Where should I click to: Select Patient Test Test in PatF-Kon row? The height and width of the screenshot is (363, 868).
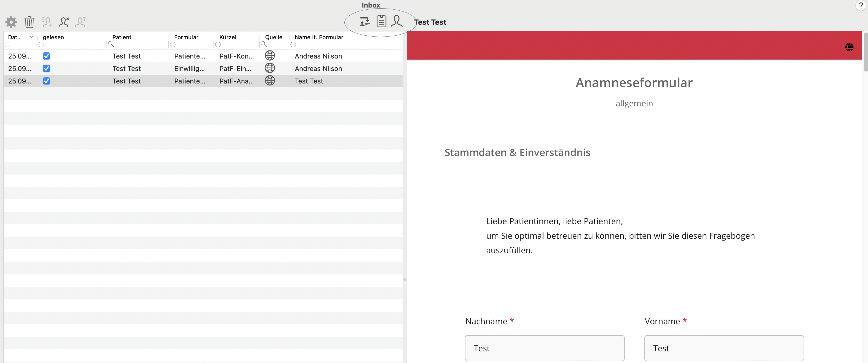click(126, 56)
